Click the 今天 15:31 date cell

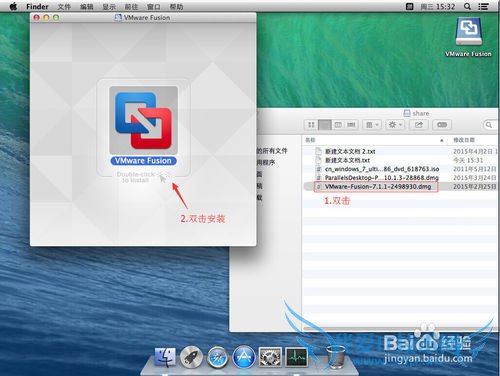(x=468, y=160)
